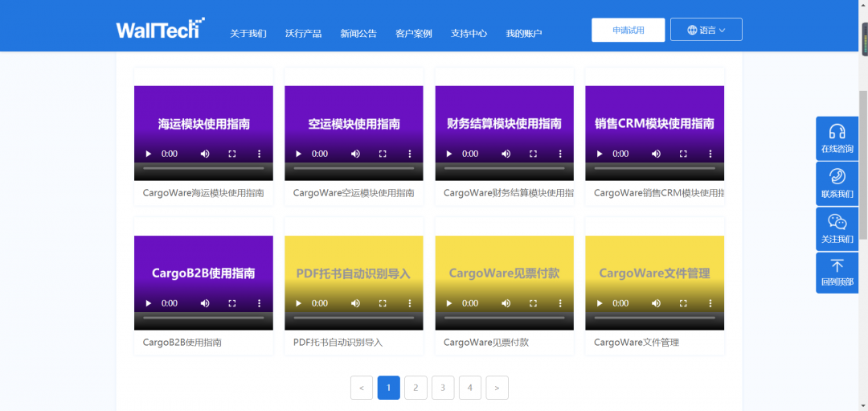Mute the CargoWare文件管理 video

tap(656, 303)
